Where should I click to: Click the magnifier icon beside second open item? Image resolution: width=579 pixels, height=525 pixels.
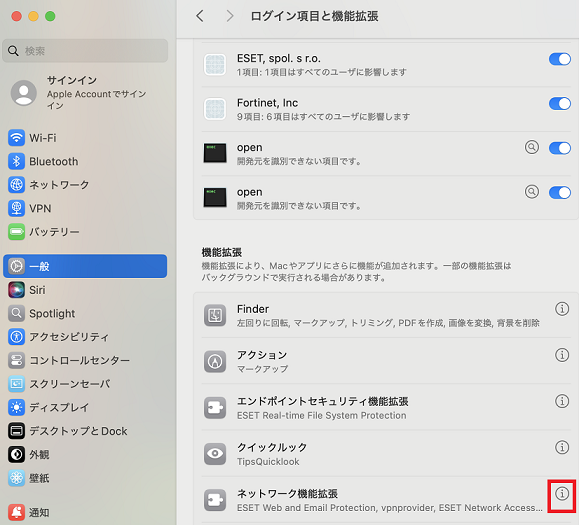click(x=531, y=192)
